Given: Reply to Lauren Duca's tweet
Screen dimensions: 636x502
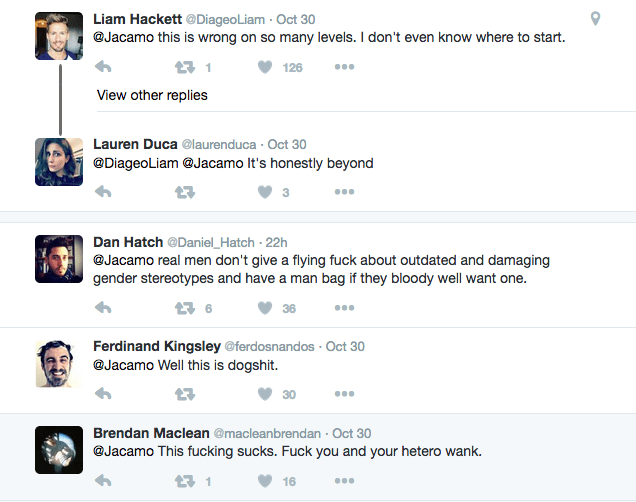Looking at the screenshot, I should (103, 193).
